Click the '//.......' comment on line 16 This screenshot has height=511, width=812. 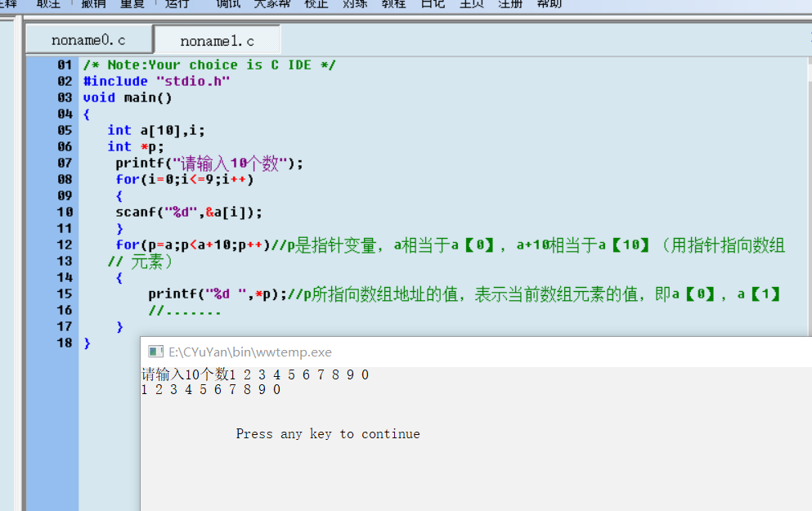tap(185, 311)
